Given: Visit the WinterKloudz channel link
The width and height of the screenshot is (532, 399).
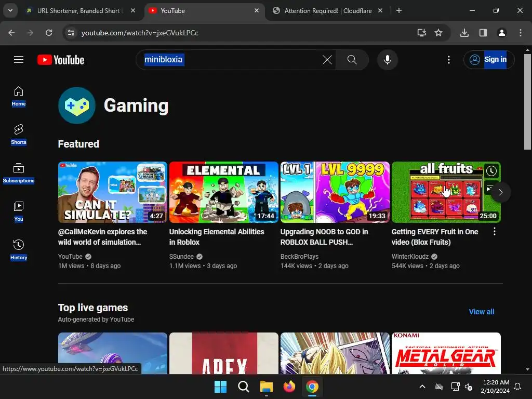Looking at the screenshot, I should point(410,257).
